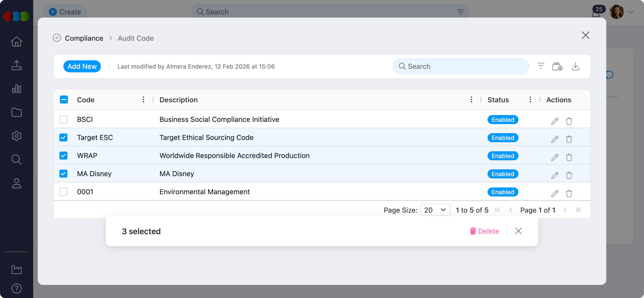
Task: Click the Filter icon beside the search bar
Action: coord(540,66)
